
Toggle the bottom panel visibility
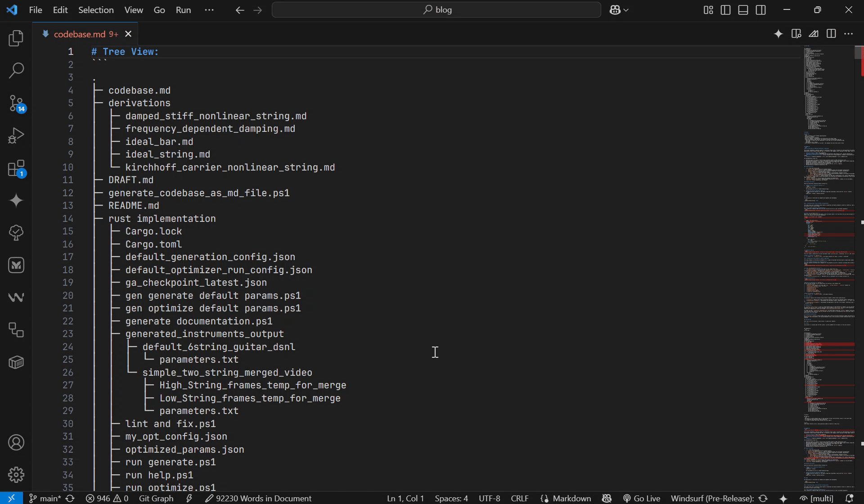(743, 9)
